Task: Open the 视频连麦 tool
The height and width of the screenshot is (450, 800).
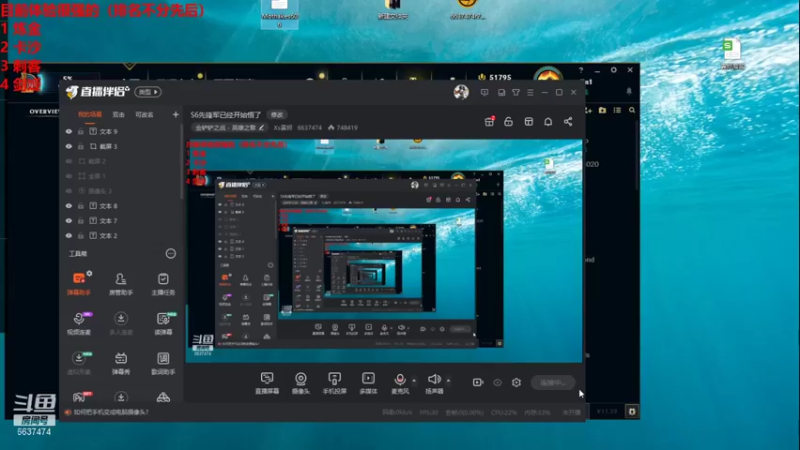Action: [x=79, y=323]
